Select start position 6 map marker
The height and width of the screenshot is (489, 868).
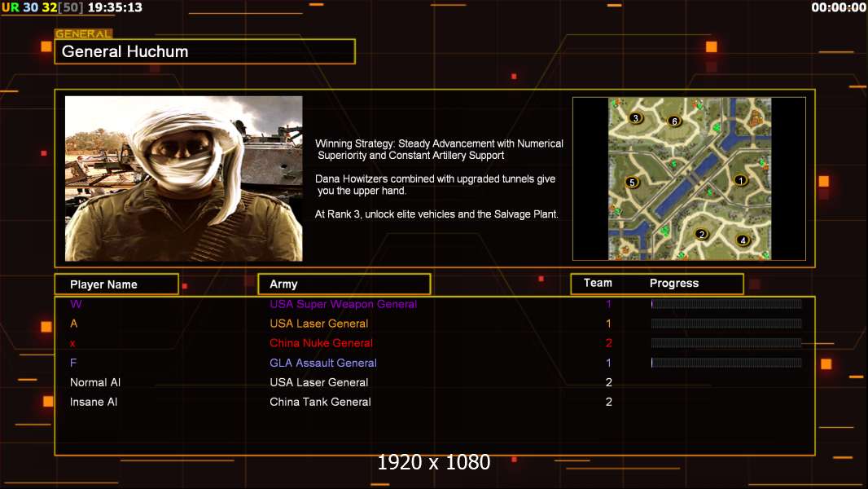[673, 121]
